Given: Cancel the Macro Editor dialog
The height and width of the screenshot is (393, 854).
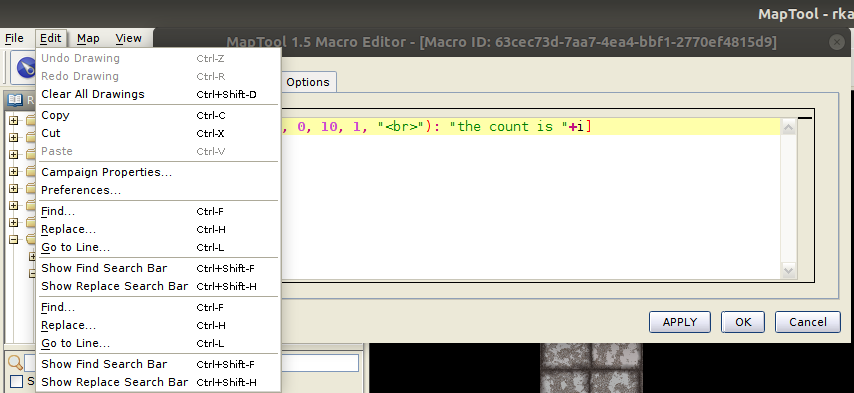Looking at the screenshot, I should coord(808,322).
